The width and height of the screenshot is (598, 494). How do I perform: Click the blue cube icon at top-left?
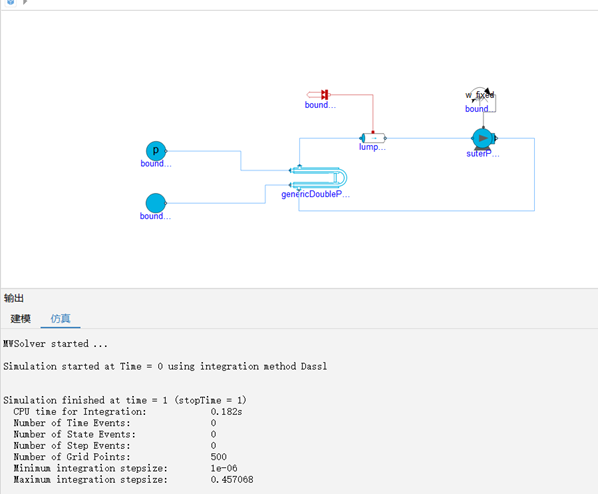pos(11,2)
